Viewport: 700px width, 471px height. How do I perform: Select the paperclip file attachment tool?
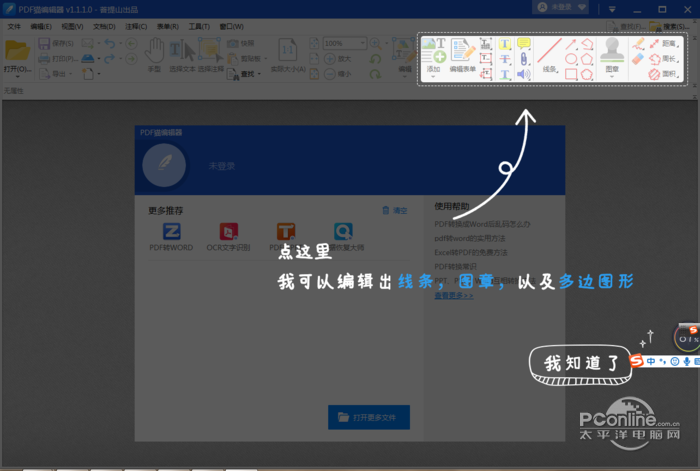pos(524,59)
